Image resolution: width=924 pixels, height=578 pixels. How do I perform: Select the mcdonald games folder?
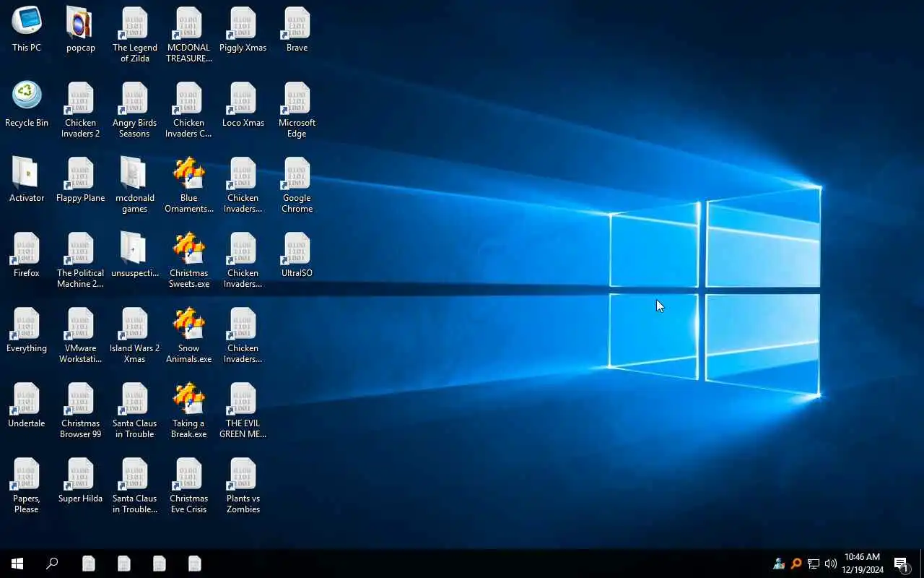coord(135,184)
